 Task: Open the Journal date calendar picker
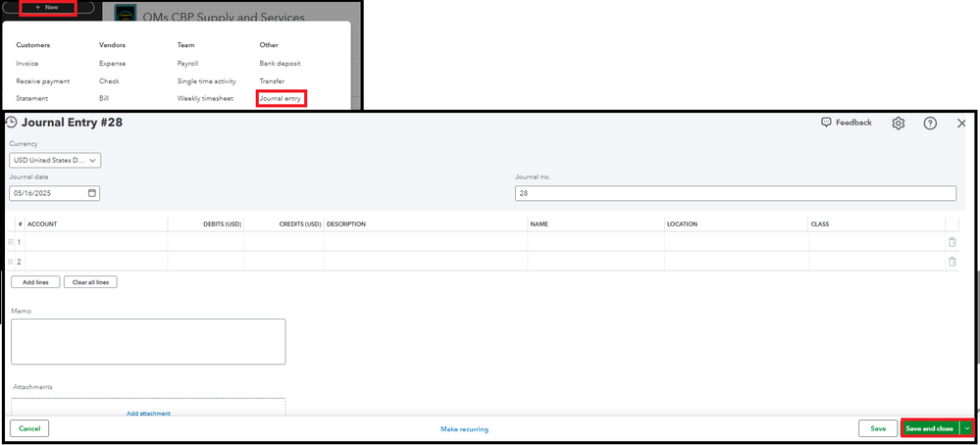click(92, 193)
